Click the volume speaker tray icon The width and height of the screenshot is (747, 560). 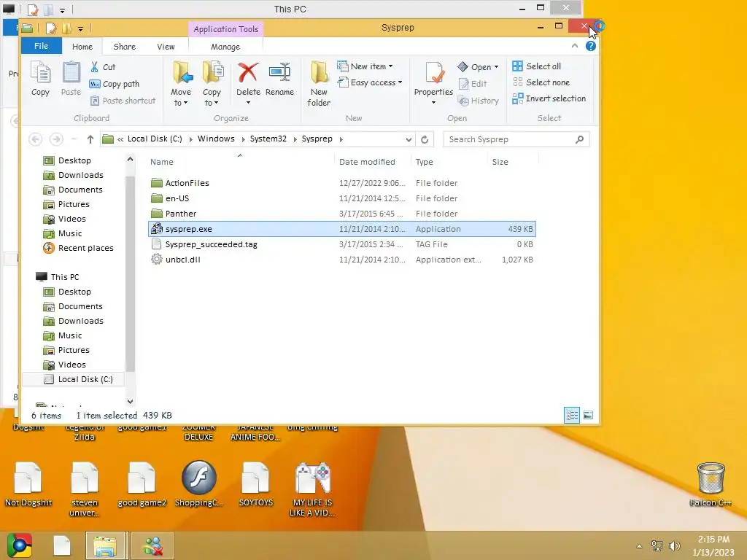click(675, 545)
